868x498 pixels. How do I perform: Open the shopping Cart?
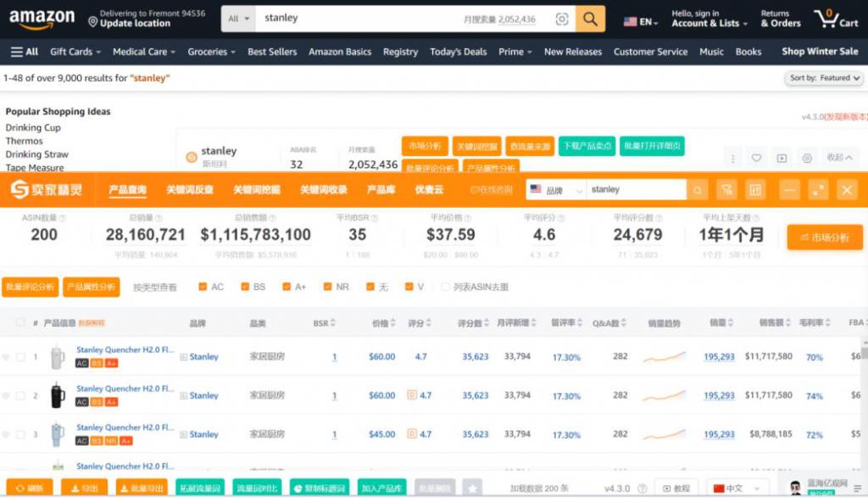[x=836, y=19]
